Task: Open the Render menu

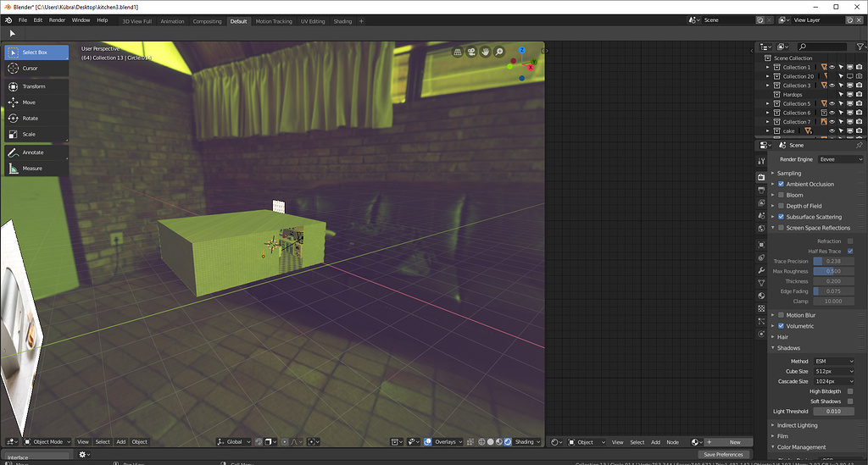Action: click(57, 20)
